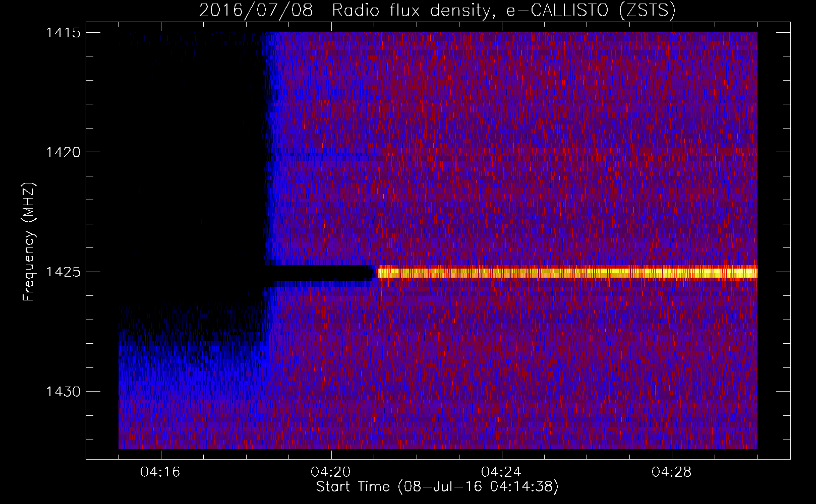Click the 04:28 time tick label
This screenshot has height=504, width=816.
click(672, 472)
